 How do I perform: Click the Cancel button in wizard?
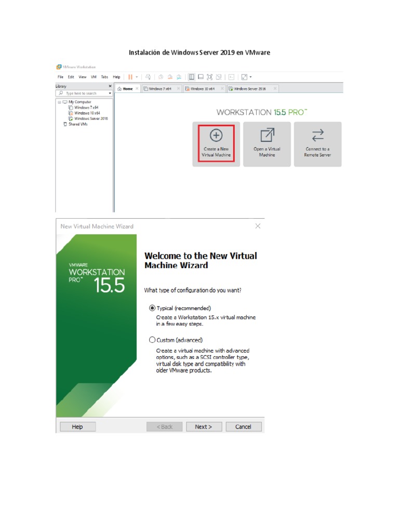244,427
